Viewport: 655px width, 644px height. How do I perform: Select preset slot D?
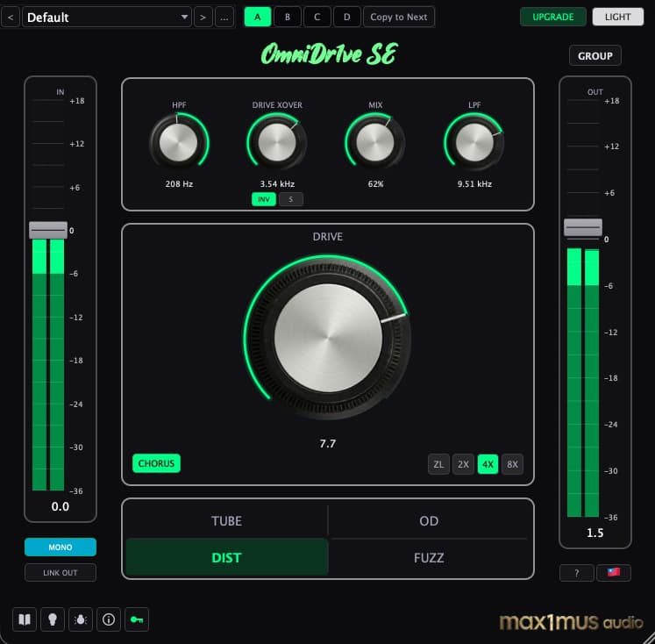(x=346, y=18)
